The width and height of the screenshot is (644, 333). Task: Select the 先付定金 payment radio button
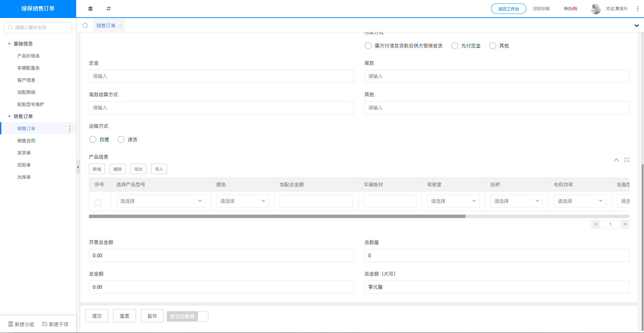pos(455,45)
